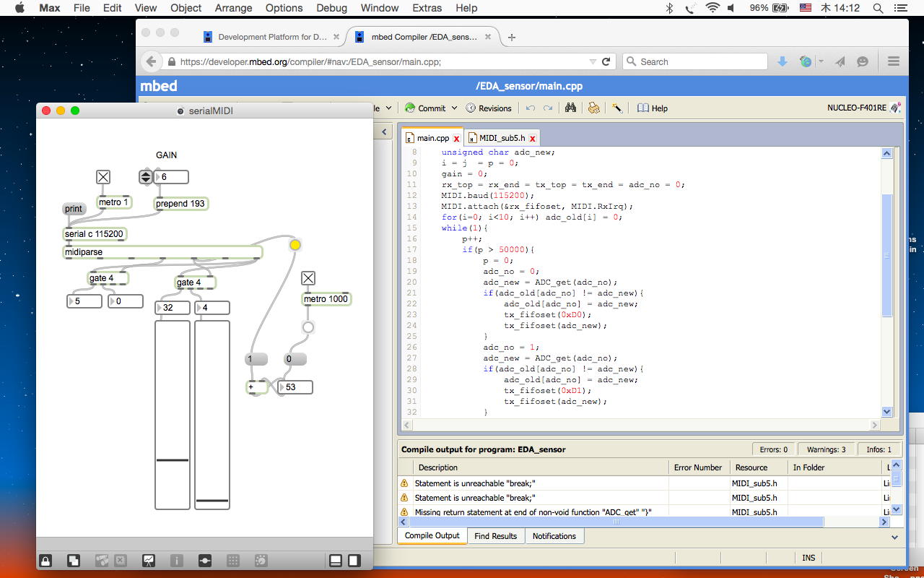Screen dimensions: 924x578
Task: Click the new view icon in patcher toolbar
Action: (74, 560)
